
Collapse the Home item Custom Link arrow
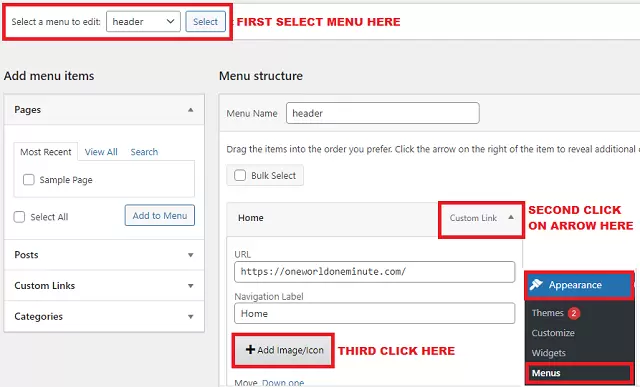[x=511, y=218]
